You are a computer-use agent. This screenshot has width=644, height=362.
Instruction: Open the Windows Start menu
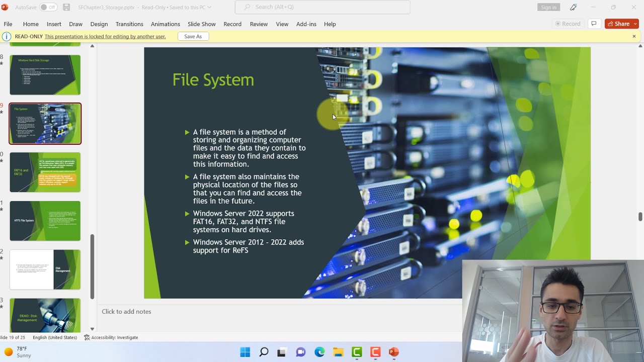click(x=245, y=352)
